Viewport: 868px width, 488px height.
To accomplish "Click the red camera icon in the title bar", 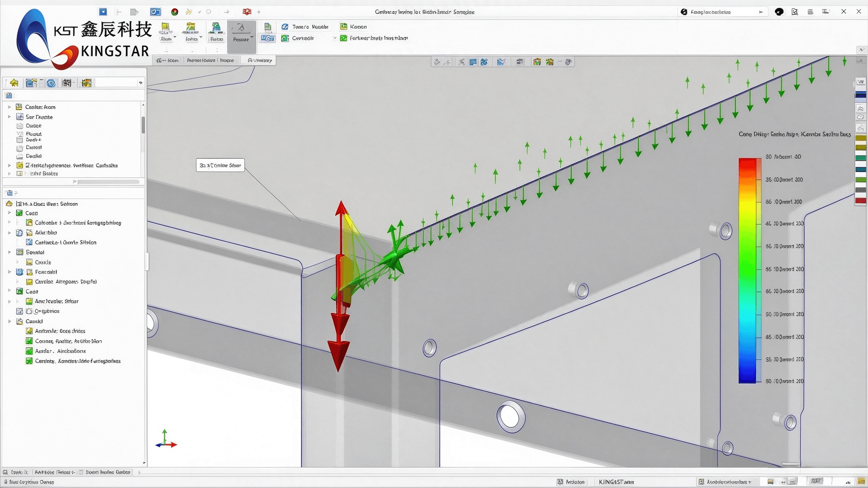I will pyautogui.click(x=247, y=12).
